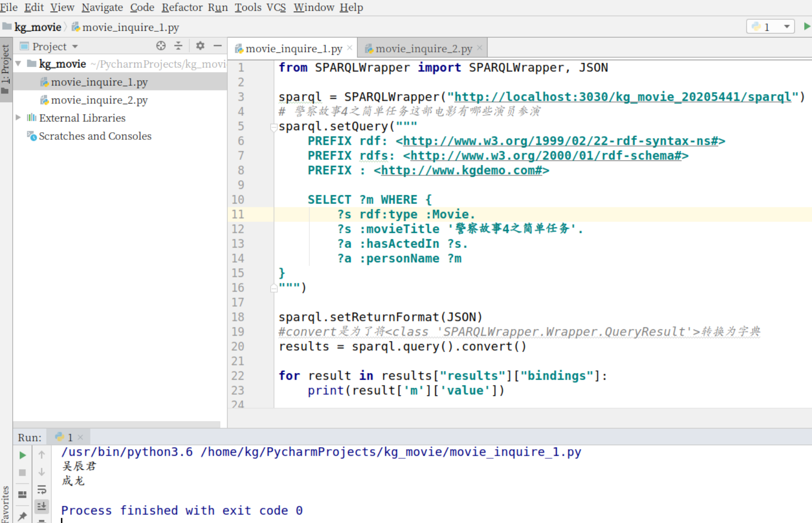Image resolution: width=812 pixels, height=523 pixels.
Task: Click the rdf-syntax-ns URL in code
Action: pos(560,141)
